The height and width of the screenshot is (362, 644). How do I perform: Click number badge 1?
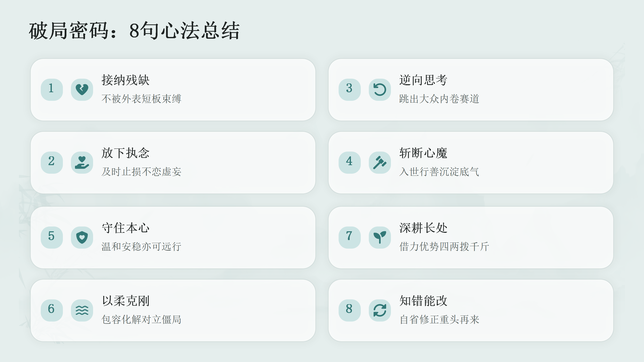tap(52, 89)
